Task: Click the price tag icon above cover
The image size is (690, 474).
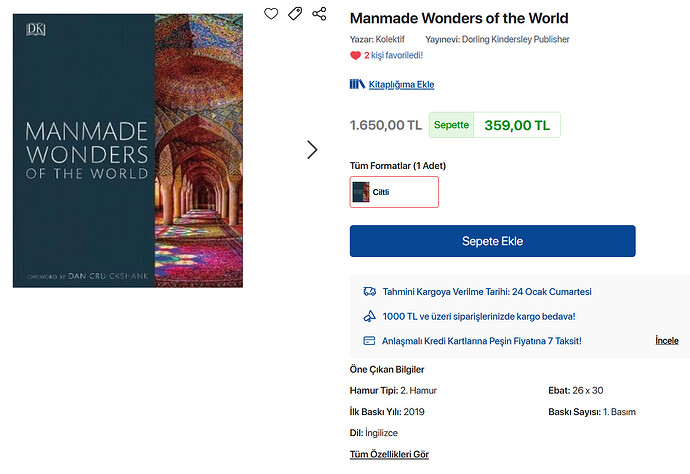Action: [295, 14]
